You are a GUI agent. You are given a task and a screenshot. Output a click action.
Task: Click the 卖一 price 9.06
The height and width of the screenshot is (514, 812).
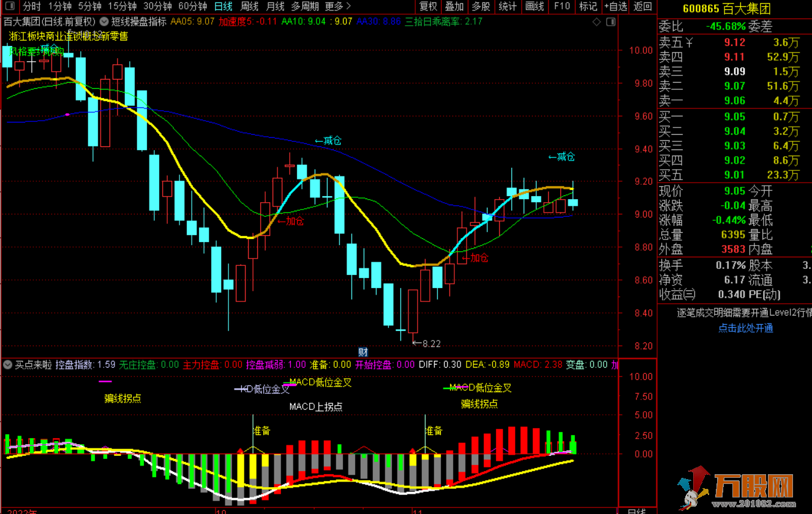click(x=734, y=100)
